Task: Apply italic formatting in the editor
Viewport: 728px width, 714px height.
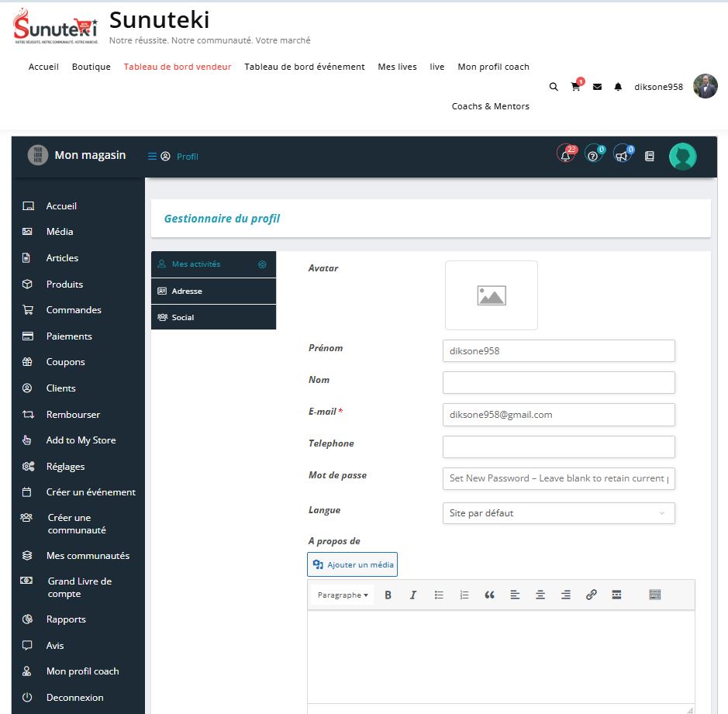Action: tap(413, 595)
